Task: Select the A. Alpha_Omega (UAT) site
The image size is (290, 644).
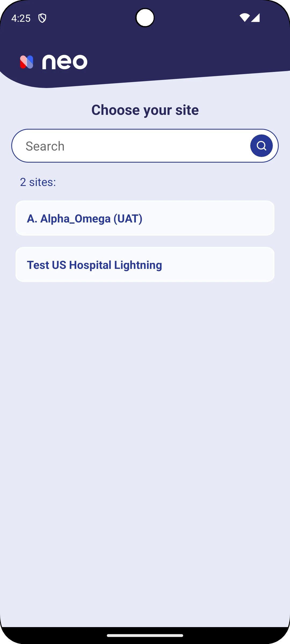Action: 145,218
